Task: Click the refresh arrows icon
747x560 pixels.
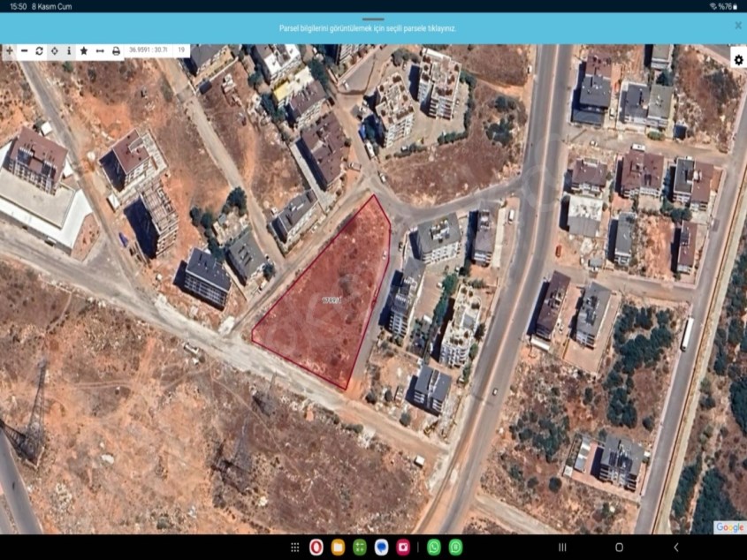Action: (39, 51)
